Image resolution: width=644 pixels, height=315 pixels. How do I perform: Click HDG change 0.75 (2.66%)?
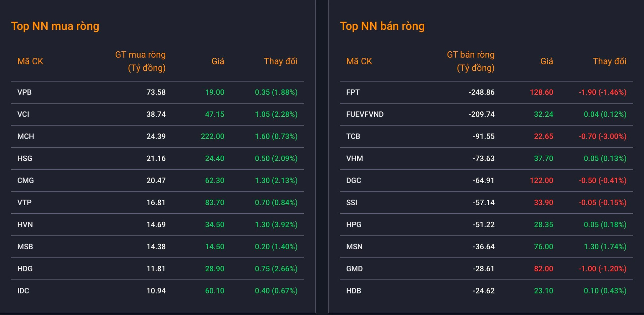pos(276,269)
